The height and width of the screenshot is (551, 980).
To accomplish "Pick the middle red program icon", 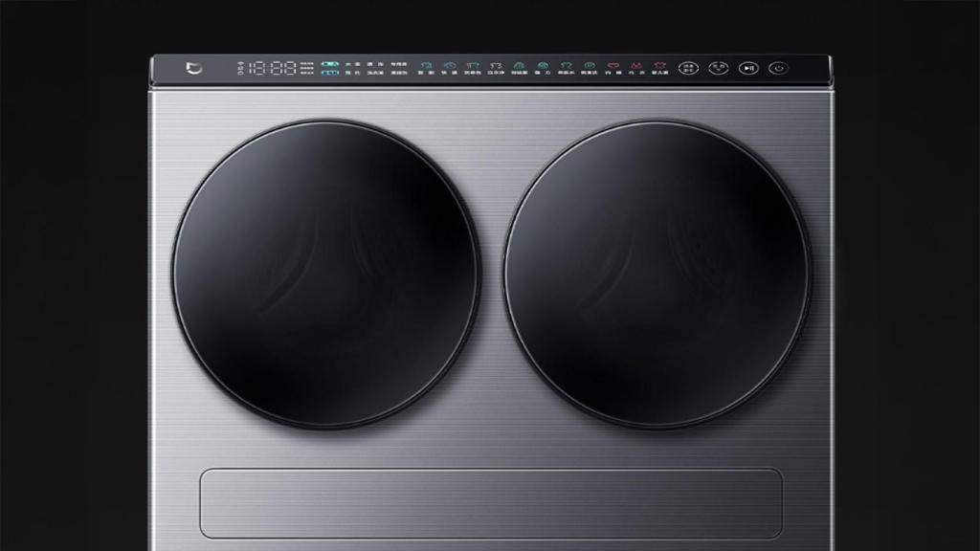I will [x=635, y=68].
